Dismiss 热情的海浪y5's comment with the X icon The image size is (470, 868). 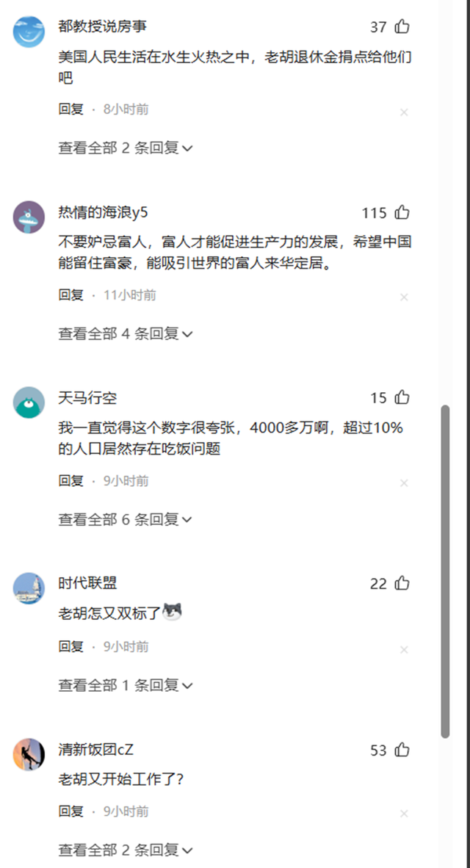404,297
